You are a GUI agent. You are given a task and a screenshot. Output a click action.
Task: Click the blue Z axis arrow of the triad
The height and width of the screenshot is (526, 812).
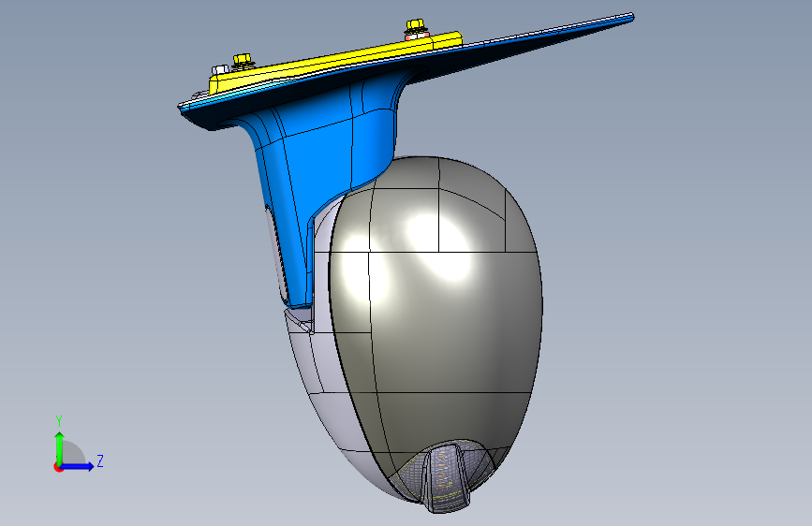pos(78,466)
